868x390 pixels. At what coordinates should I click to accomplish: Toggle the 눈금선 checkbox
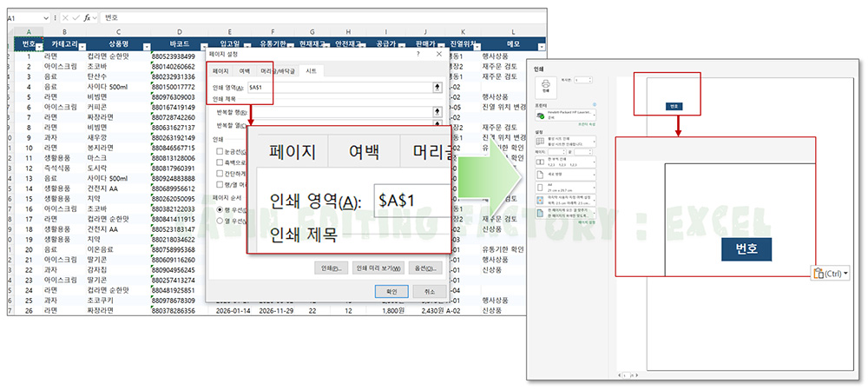click(220, 150)
